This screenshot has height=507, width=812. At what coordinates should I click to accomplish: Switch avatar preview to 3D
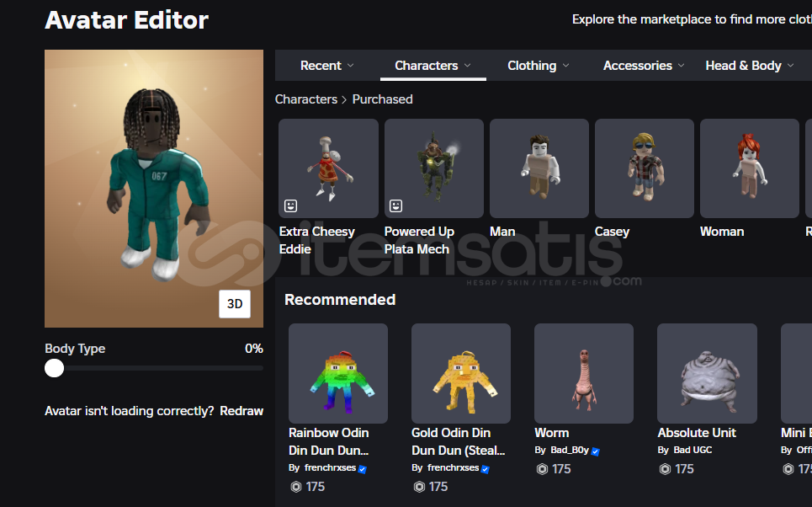coord(235,304)
